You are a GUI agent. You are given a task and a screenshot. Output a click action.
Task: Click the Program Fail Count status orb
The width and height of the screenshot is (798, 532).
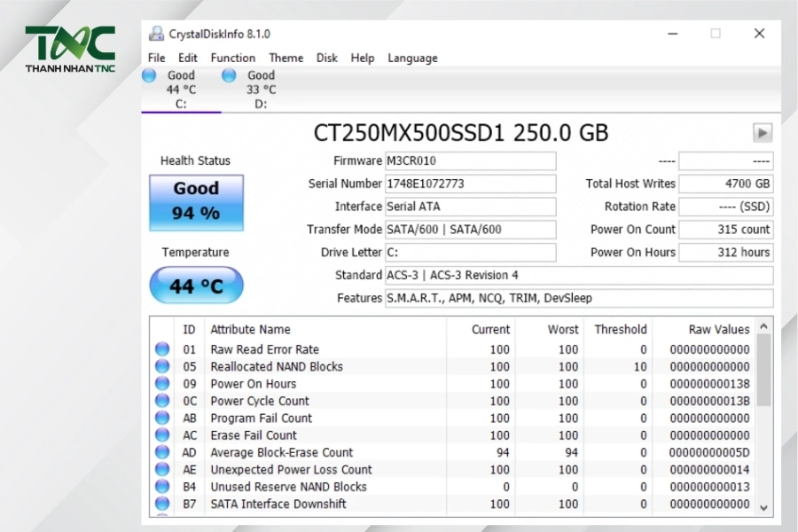click(162, 418)
